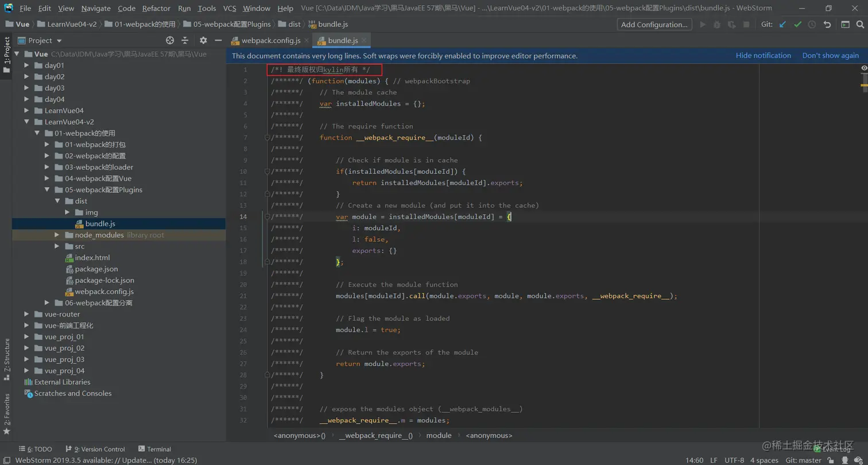
Task: Select package.json in project tree
Action: pos(96,269)
